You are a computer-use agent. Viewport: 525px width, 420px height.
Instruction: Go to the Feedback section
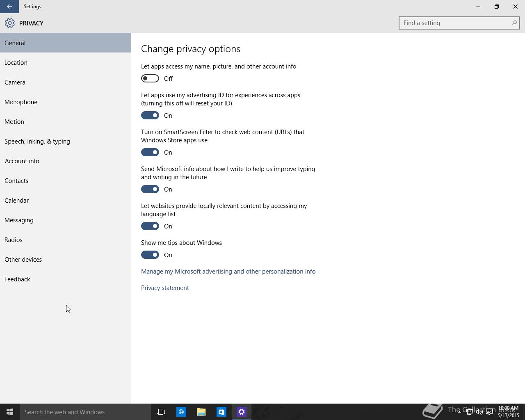(66, 279)
